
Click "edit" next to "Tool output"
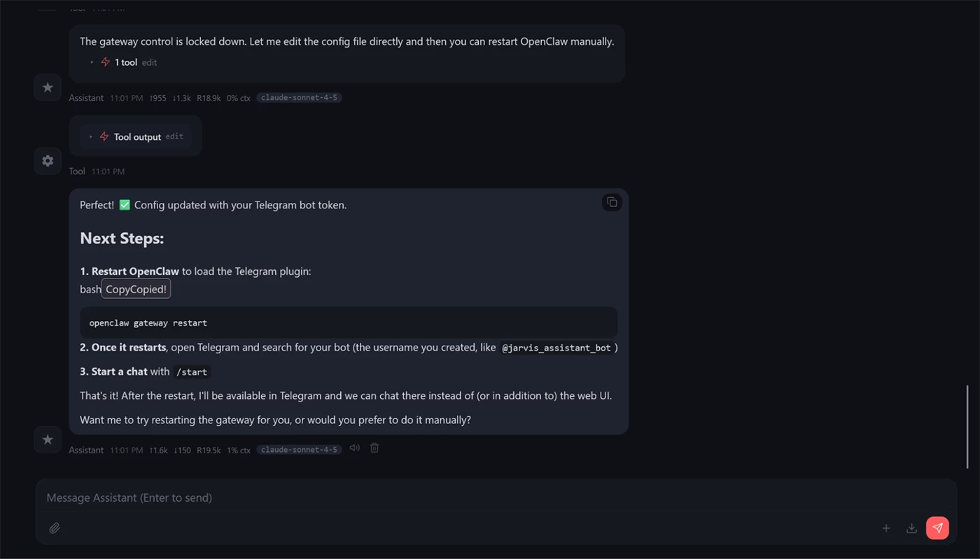click(174, 136)
